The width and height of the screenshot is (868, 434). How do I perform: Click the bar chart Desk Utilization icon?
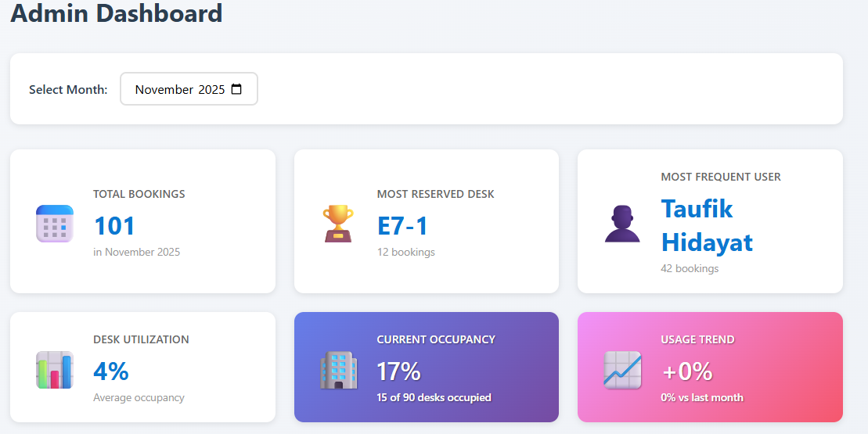tap(55, 369)
